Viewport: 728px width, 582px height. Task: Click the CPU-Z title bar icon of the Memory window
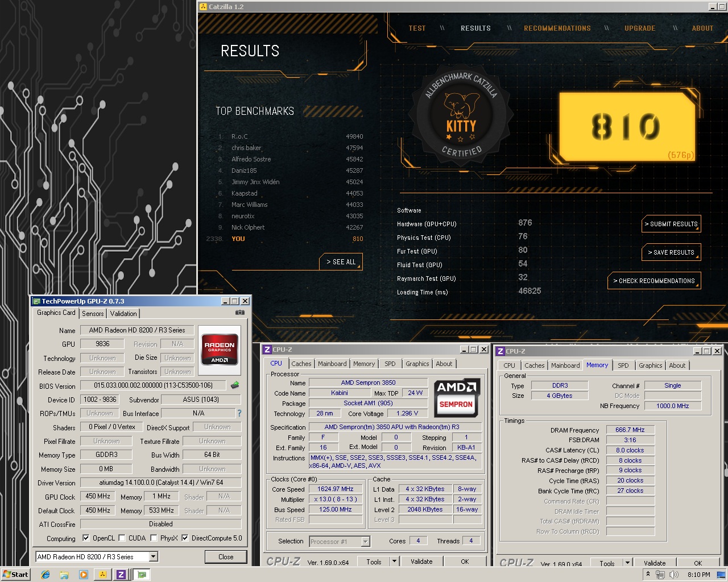[x=500, y=351]
